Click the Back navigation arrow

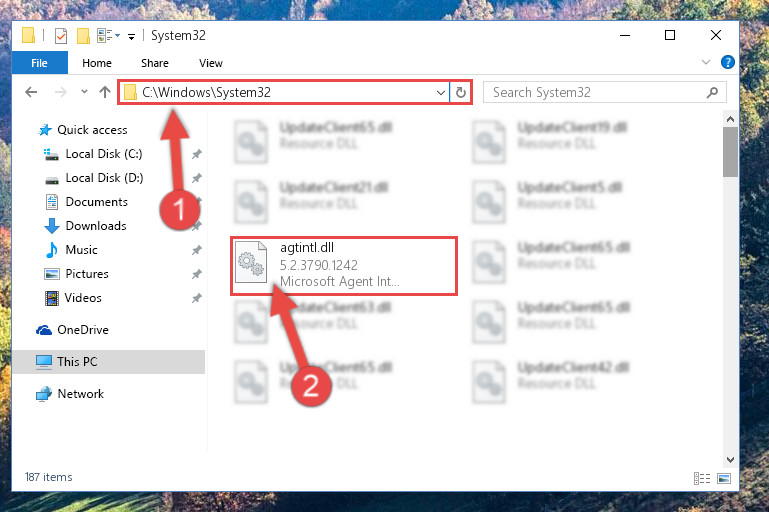click(31, 92)
